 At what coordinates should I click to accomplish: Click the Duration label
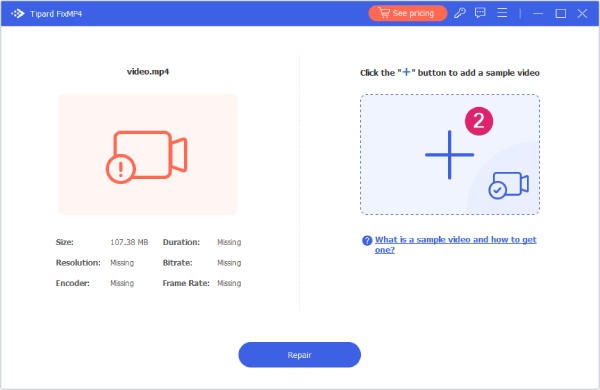click(181, 242)
